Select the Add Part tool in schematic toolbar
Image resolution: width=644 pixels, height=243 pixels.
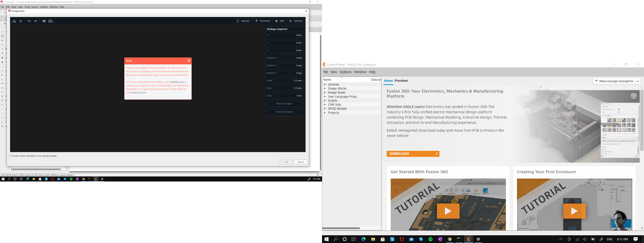tap(2, 58)
